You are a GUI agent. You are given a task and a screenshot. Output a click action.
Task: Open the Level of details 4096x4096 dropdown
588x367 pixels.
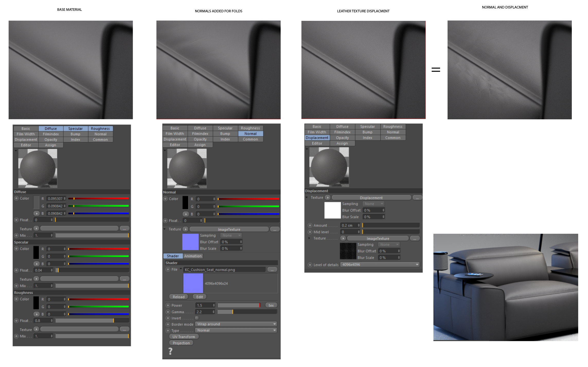[380, 265]
